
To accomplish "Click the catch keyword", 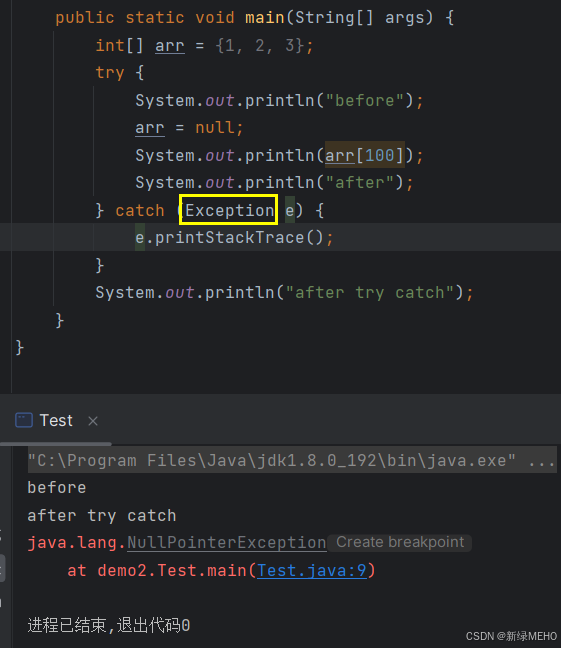I will (140, 211).
